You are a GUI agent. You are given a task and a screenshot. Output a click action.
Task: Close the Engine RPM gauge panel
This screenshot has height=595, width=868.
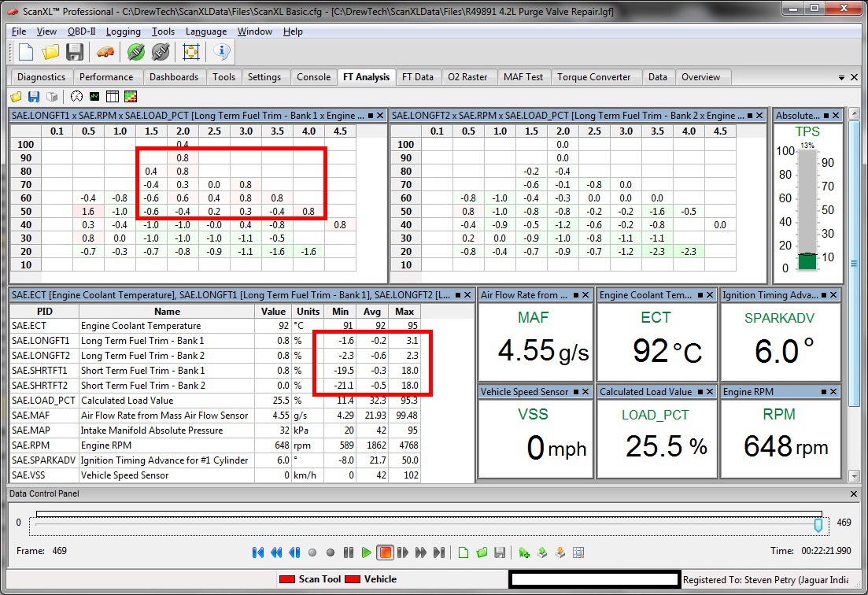(834, 392)
